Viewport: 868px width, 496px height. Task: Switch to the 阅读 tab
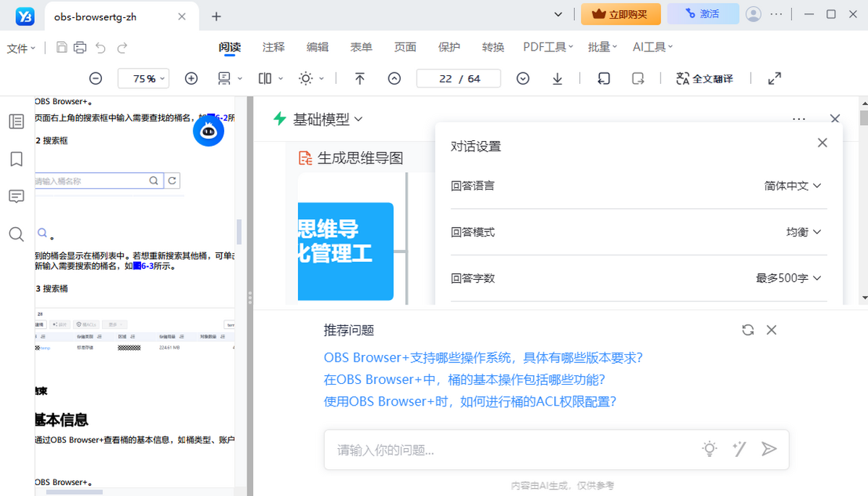tap(230, 47)
